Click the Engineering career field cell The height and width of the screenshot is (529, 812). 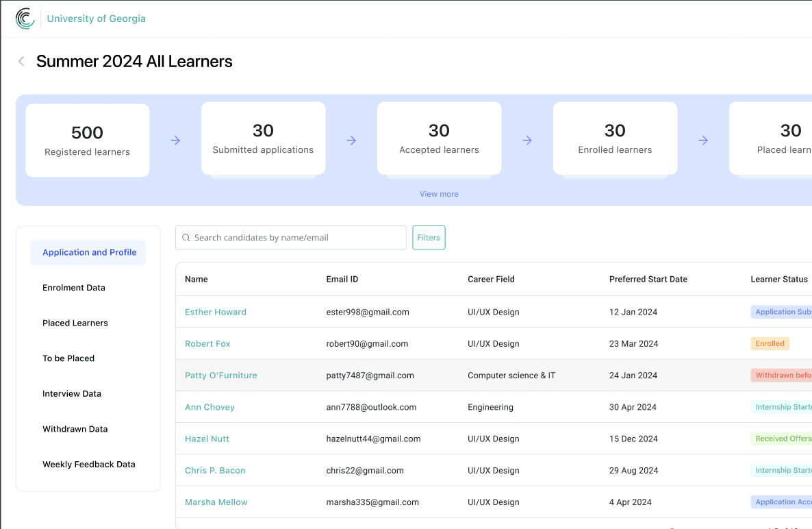(490, 407)
